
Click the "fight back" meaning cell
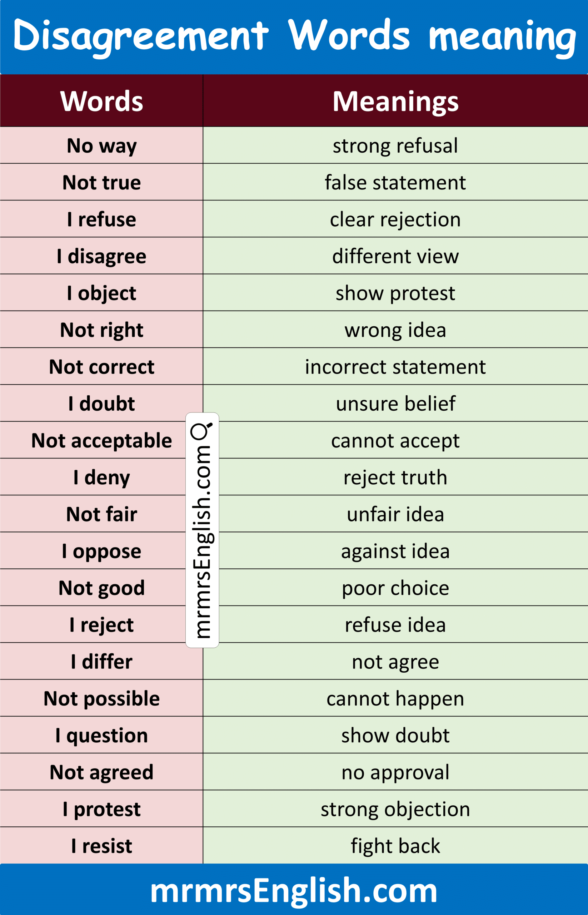tap(395, 846)
